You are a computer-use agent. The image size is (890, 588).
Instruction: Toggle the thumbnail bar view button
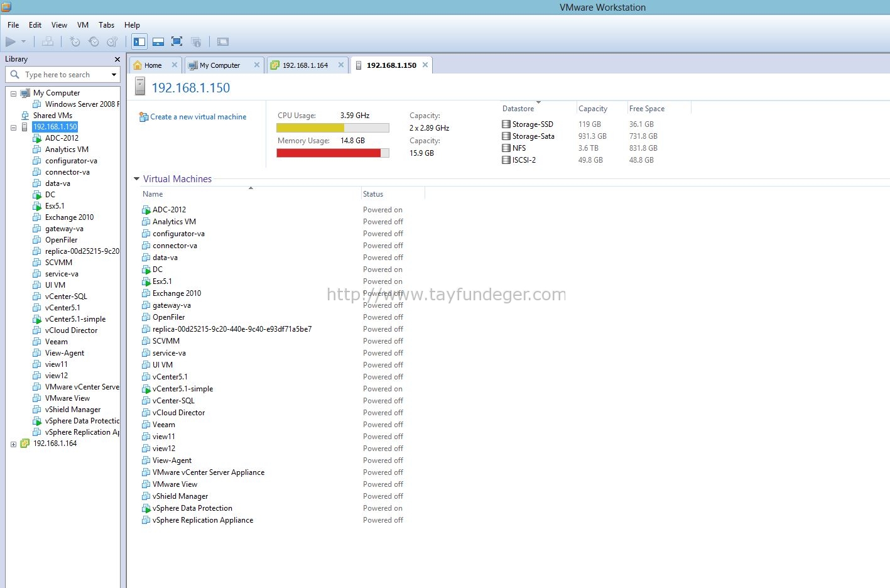[x=158, y=42]
